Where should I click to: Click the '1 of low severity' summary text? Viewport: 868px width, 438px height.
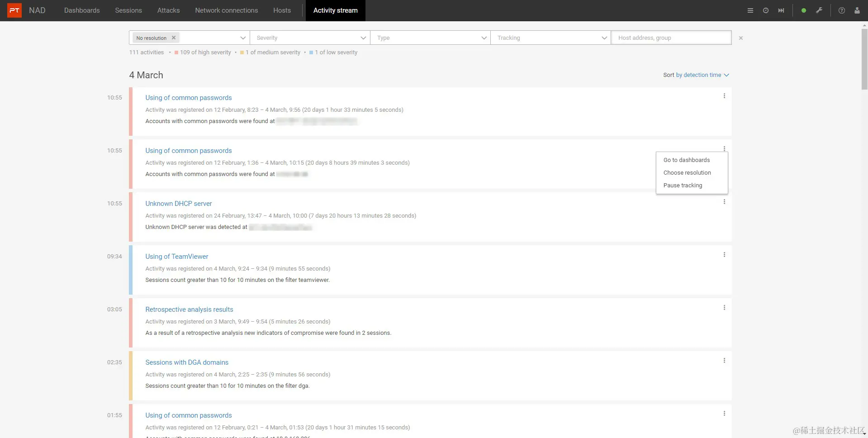pos(336,52)
